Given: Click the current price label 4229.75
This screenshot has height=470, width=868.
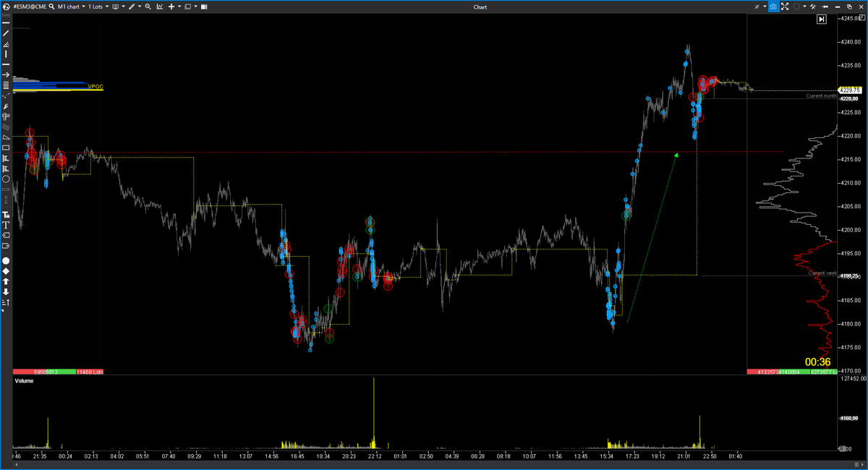Looking at the screenshot, I should [x=851, y=90].
